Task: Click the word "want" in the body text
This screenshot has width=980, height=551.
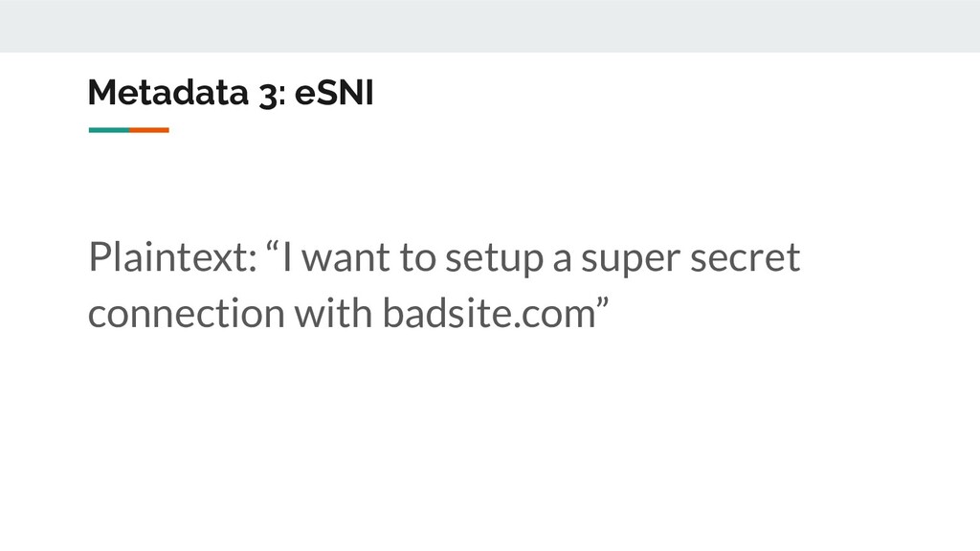Action: (x=345, y=258)
